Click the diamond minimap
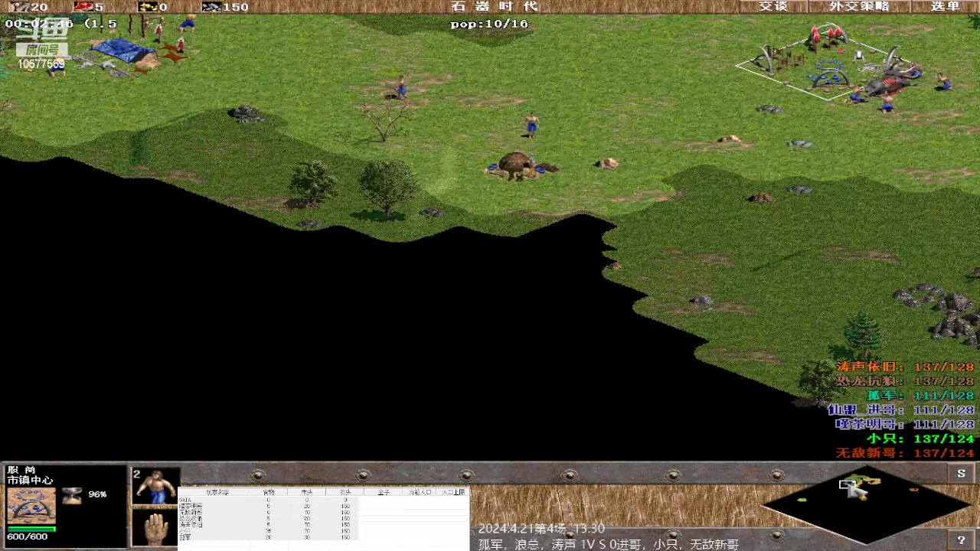980x551 pixels. pyautogui.click(x=867, y=505)
